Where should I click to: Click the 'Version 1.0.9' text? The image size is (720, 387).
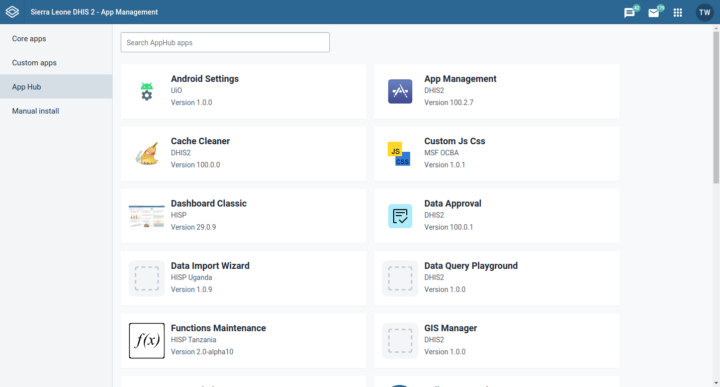(191, 289)
